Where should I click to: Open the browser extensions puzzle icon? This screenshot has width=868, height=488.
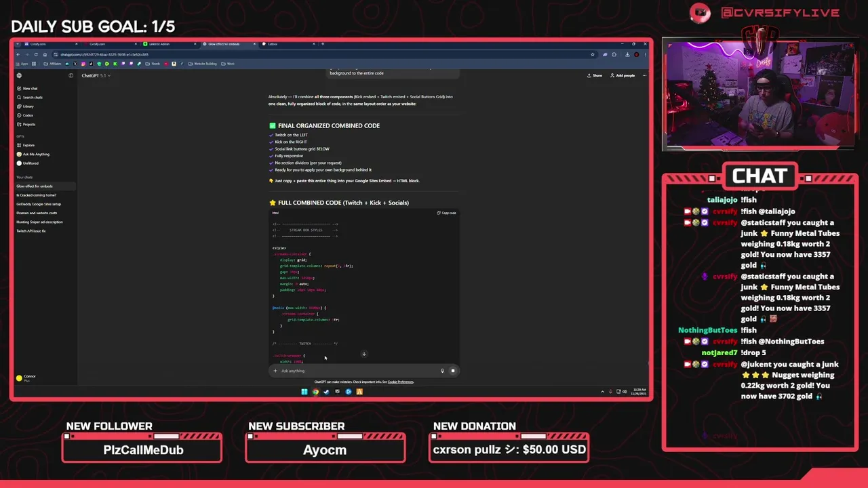pos(614,54)
